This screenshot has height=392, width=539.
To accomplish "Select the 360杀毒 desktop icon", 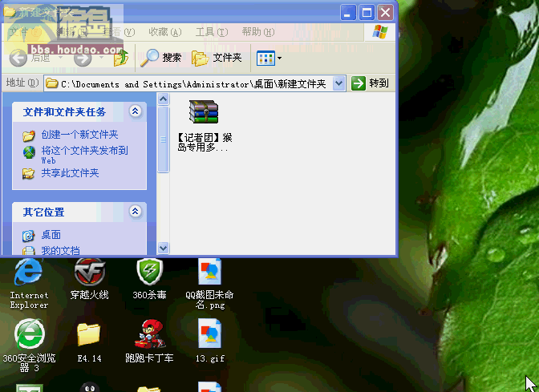I will point(149,279).
